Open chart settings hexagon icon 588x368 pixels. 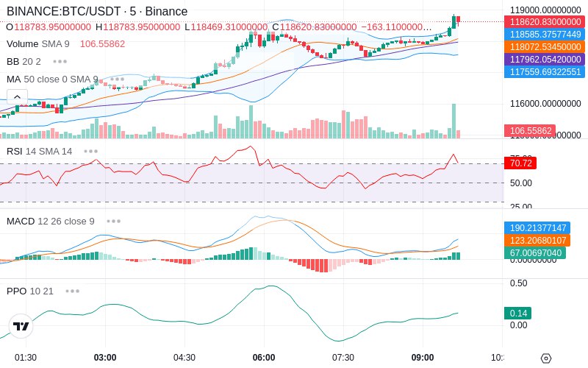point(546,358)
